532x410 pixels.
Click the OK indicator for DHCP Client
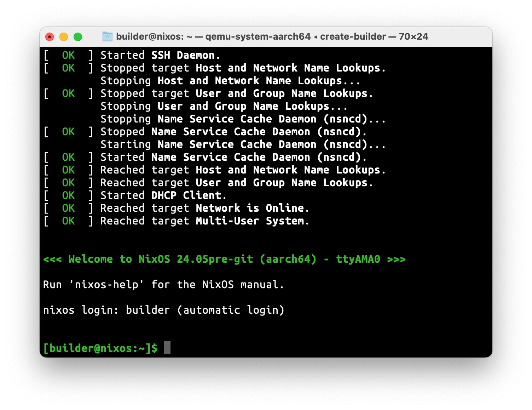tap(68, 195)
